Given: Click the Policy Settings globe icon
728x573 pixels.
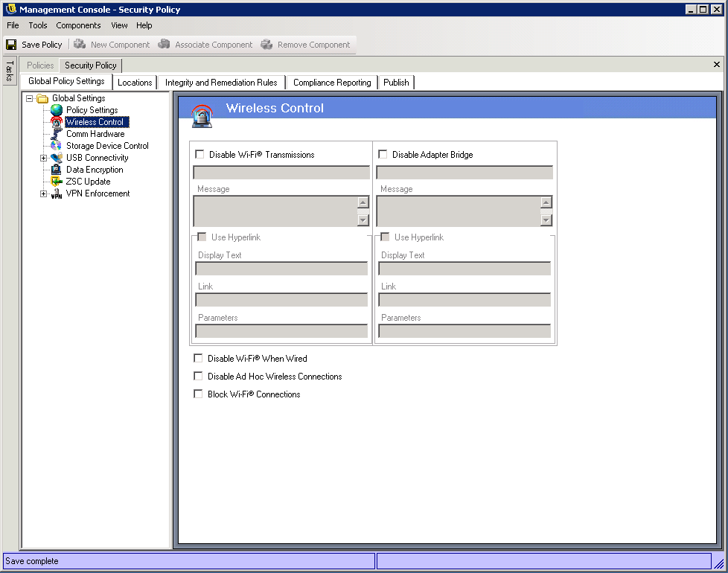Looking at the screenshot, I should [x=57, y=110].
